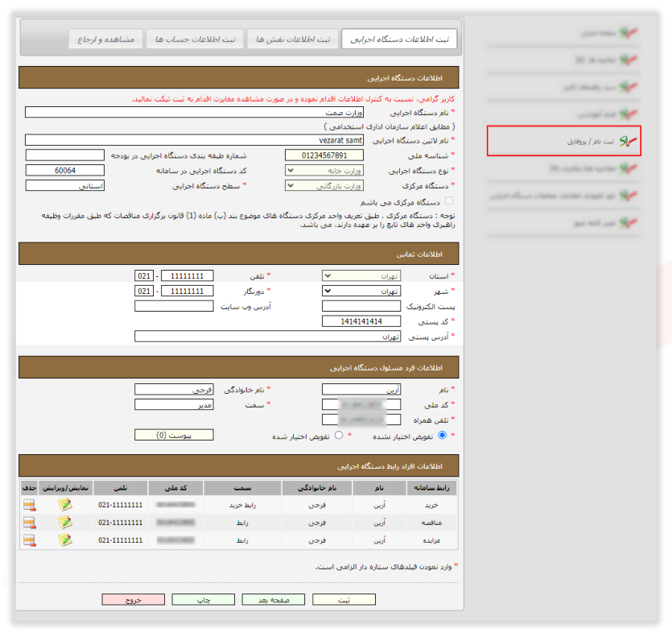The width and height of the screenshot is (672, 637).
Task: Select the تفویض اختیار شده radio button
Action: coord(339,435)
